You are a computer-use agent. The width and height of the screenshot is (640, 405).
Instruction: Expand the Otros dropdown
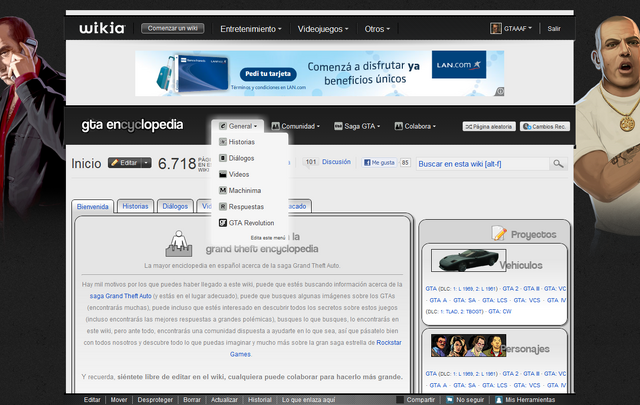point(377,29)
